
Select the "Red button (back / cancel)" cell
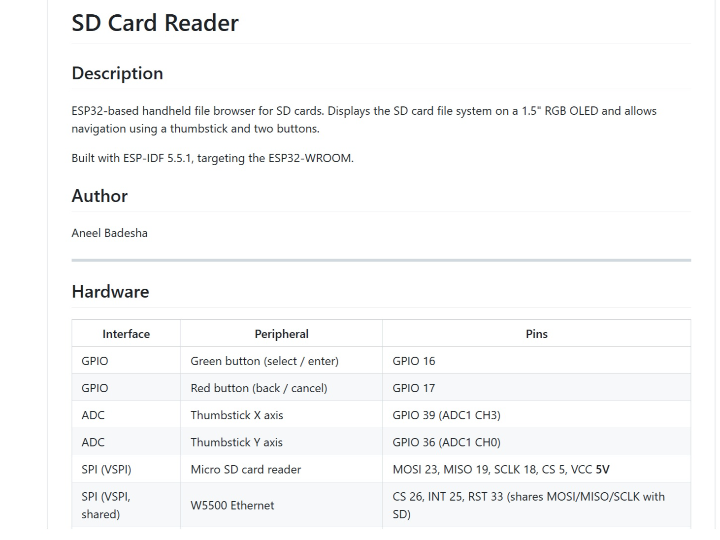(258, 388)
